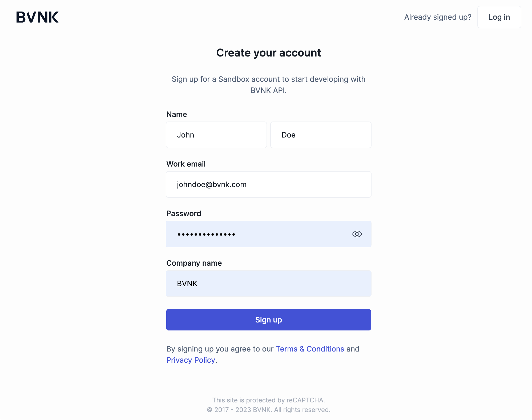
Task: Click the Work email label
Action: pos(186,164)
